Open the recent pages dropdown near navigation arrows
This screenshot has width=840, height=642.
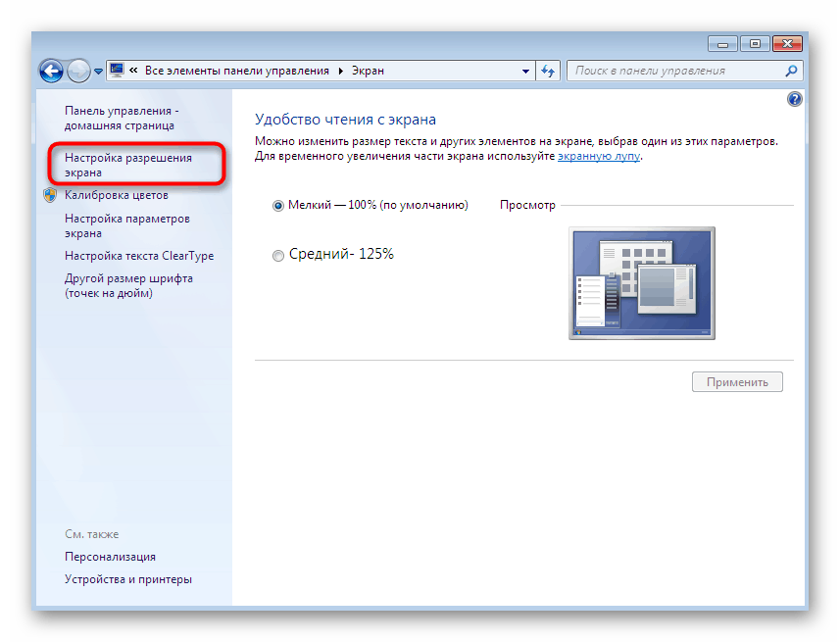(x=97, y=71)
